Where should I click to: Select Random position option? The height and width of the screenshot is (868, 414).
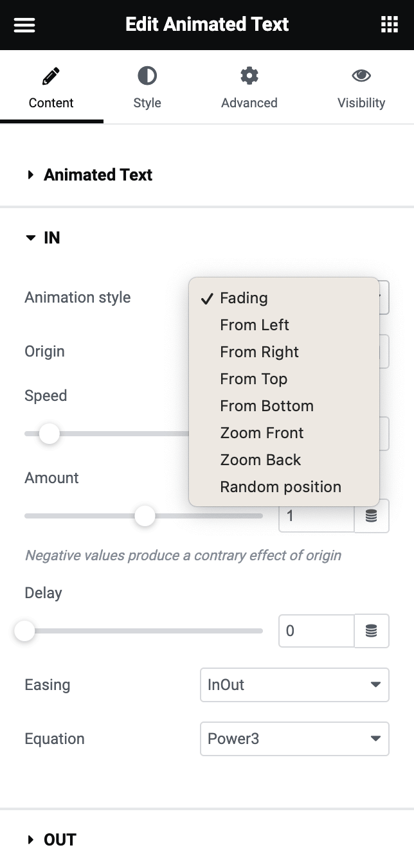(280, 487)
